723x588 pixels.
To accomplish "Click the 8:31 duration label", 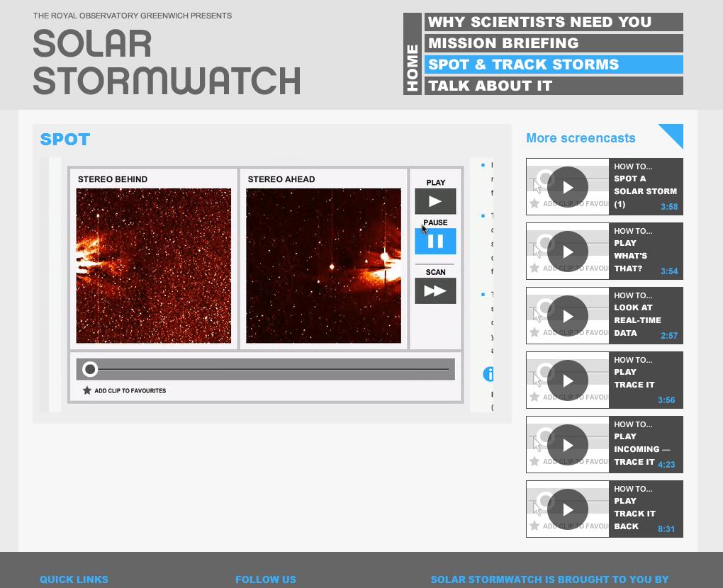I will [666, 529].
